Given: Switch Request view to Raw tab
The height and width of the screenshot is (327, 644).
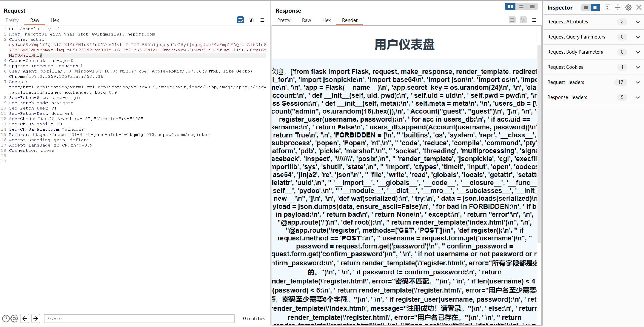Looking at the screenshot, I should pos(35,20).
